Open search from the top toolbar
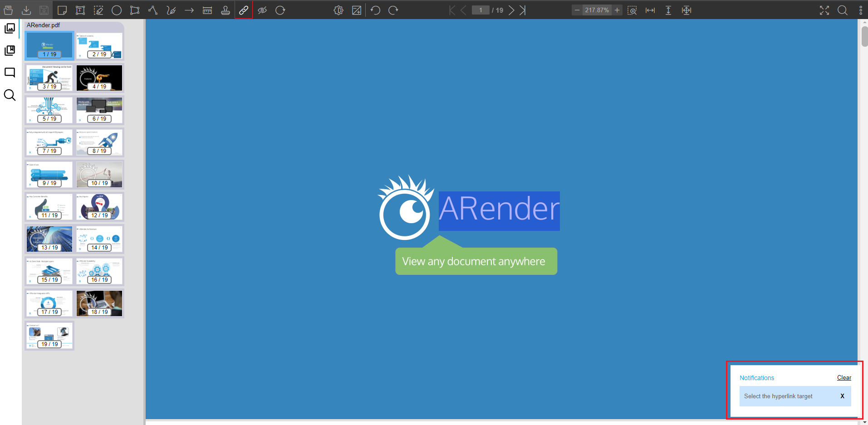Viewport: 868px width, 425px height. (843, 10)
